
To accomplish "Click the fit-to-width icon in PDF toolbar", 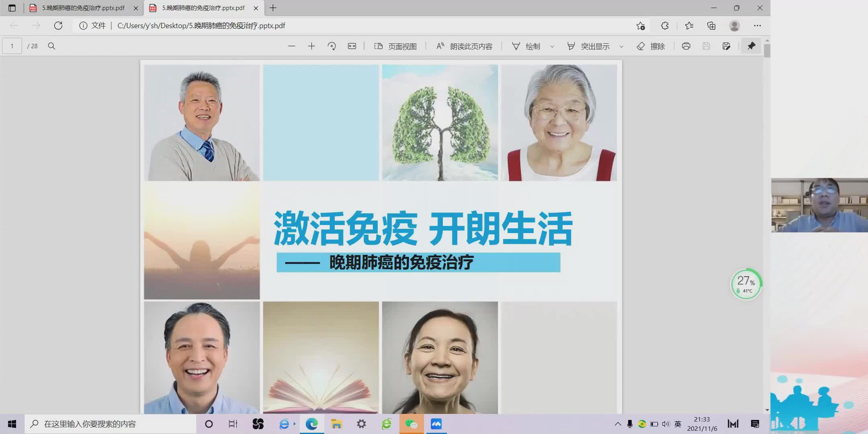I will click(x=352, y=46).
